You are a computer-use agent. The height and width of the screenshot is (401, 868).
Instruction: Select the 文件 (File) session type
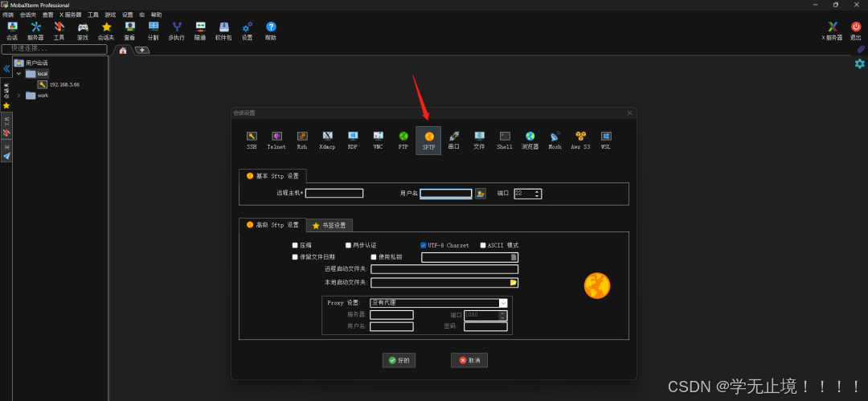coord(479,141)
